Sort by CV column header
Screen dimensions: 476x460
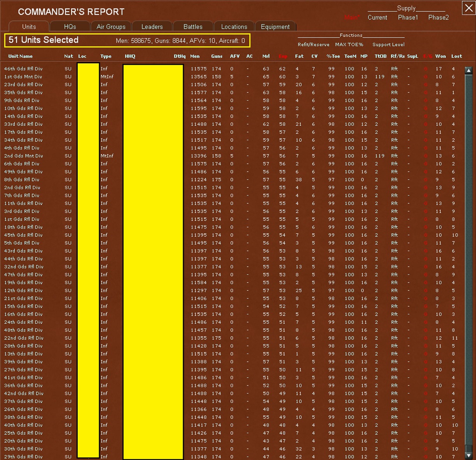point(314,56)
